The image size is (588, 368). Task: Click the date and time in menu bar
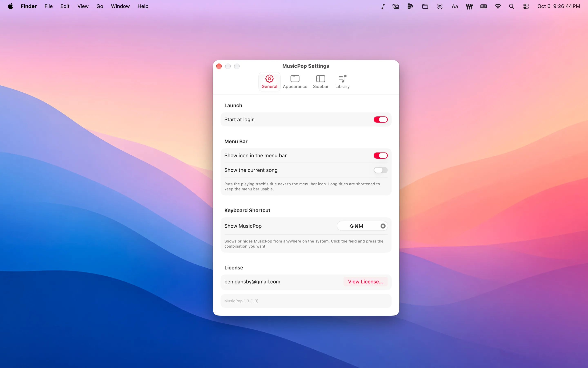pos(559,6)
